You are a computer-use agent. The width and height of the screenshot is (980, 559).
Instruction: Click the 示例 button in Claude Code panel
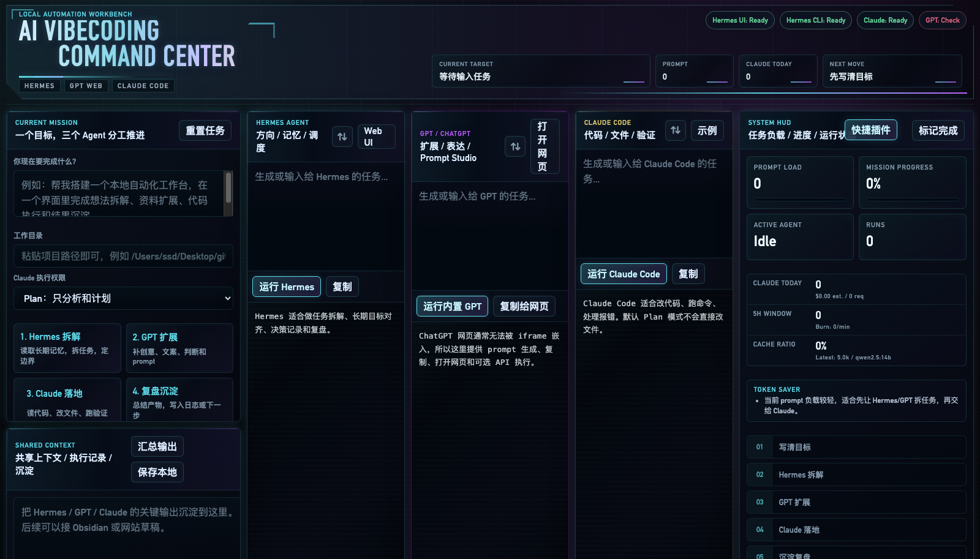(x=707, y=130)
